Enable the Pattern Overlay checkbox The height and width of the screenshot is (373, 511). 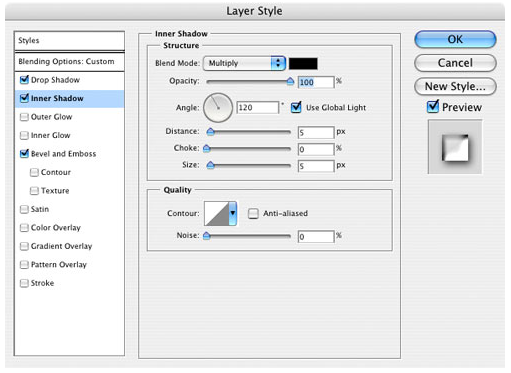tap(24, 265)
